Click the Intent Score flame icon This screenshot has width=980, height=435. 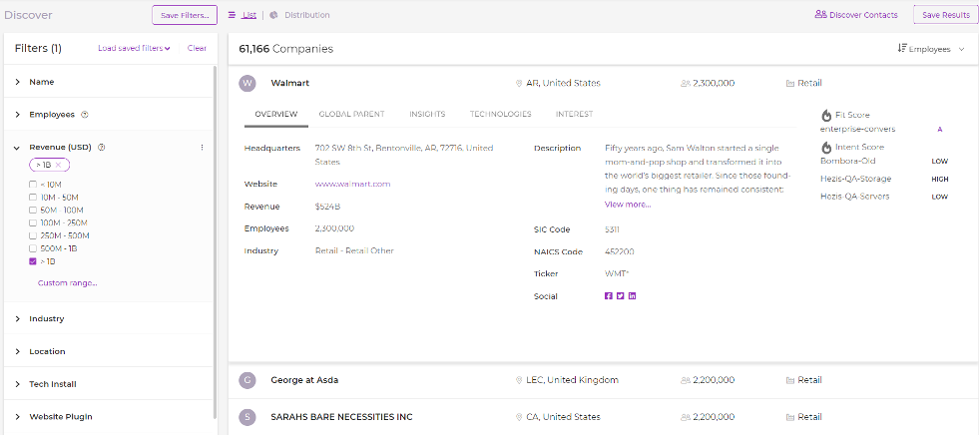826,148
